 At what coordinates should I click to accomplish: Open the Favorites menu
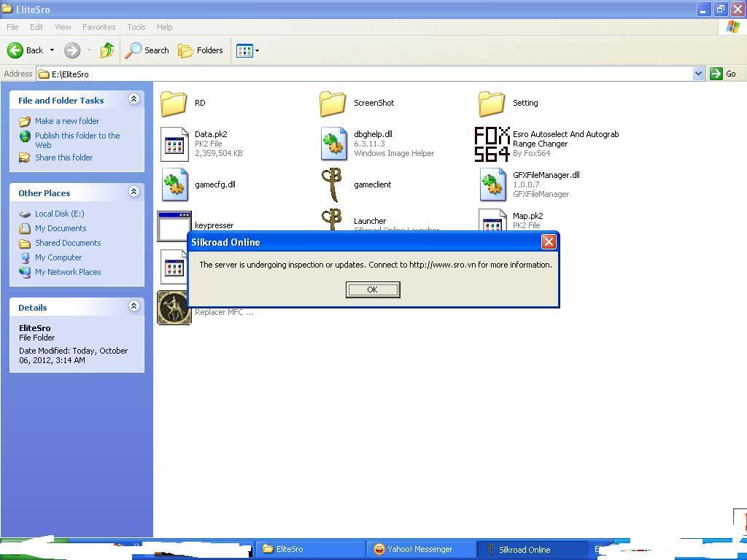click(x=98, y=27)
